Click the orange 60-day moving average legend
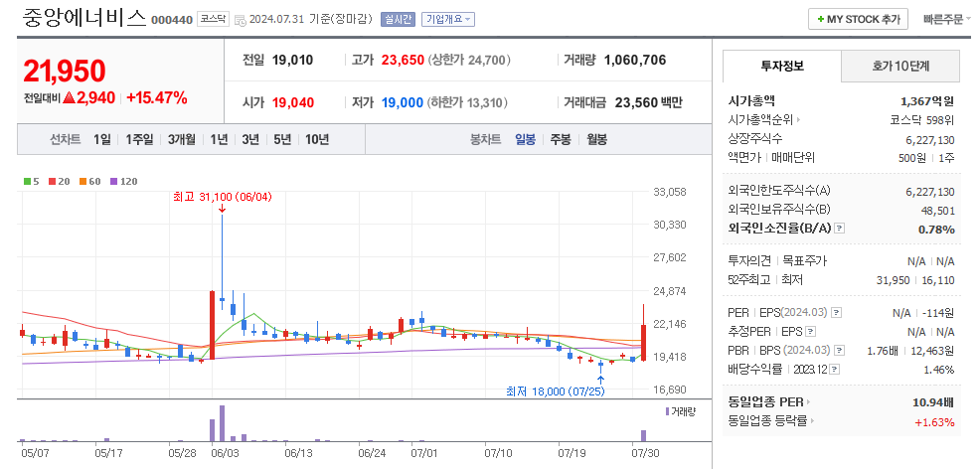980x469 pixels. [x=89, y=181]
